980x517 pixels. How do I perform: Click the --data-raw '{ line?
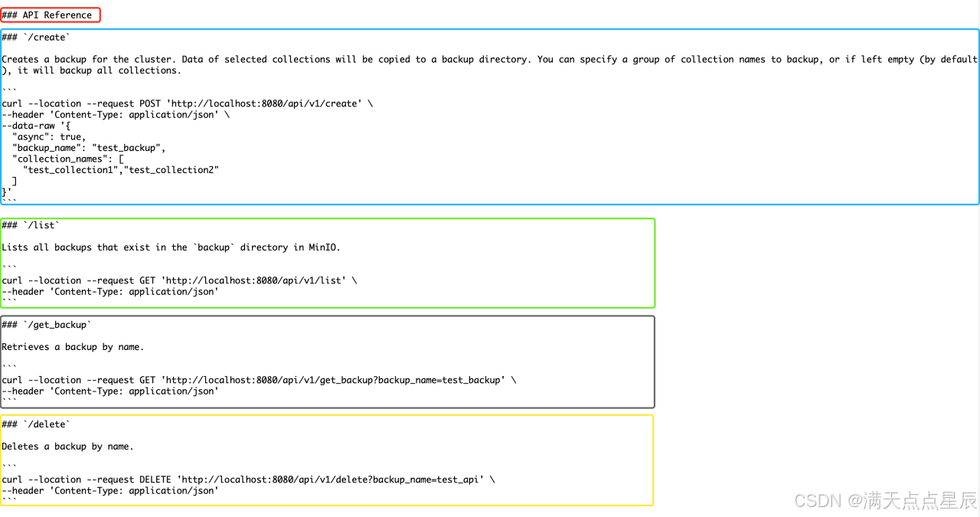pos(35,126)
